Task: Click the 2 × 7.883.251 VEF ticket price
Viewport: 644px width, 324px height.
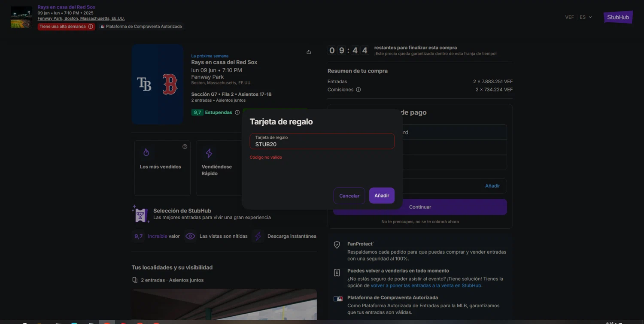Action: click(493, 82)
